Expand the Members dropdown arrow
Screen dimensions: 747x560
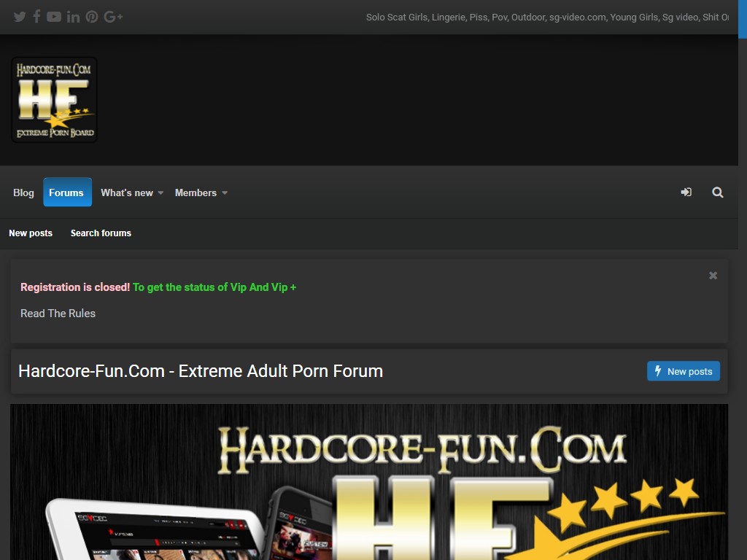click(x=225, y=192)
